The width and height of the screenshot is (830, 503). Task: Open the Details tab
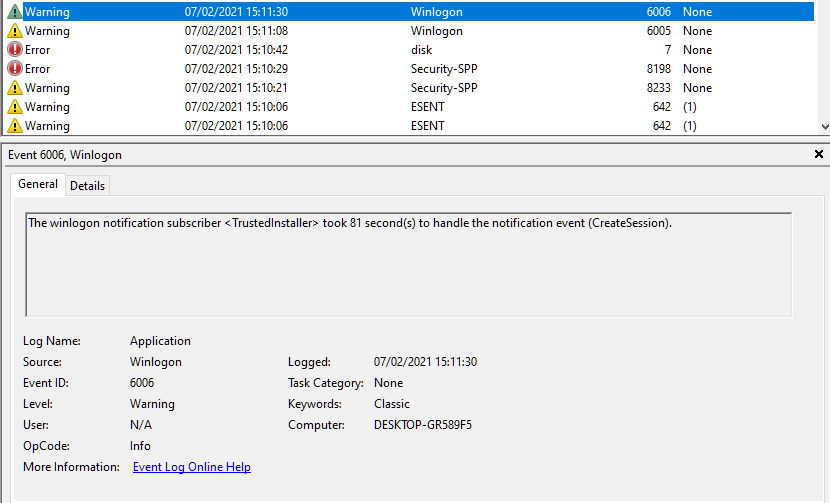click(87, 185)
